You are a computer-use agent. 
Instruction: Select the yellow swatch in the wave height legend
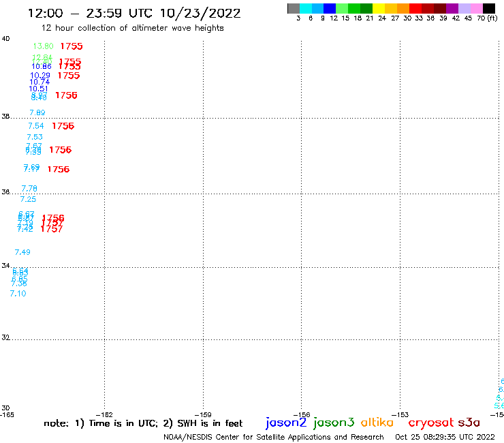(x=379, y=8)
